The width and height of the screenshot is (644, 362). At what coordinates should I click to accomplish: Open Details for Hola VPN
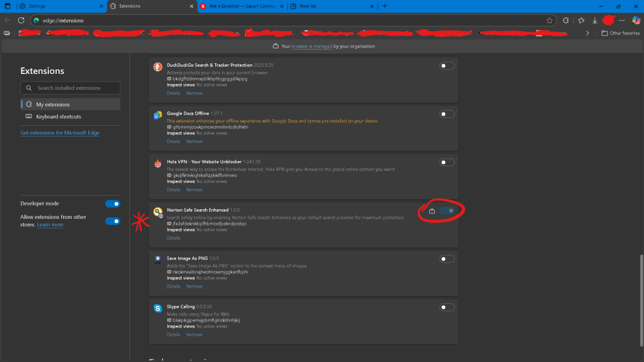tap(174, 190)
